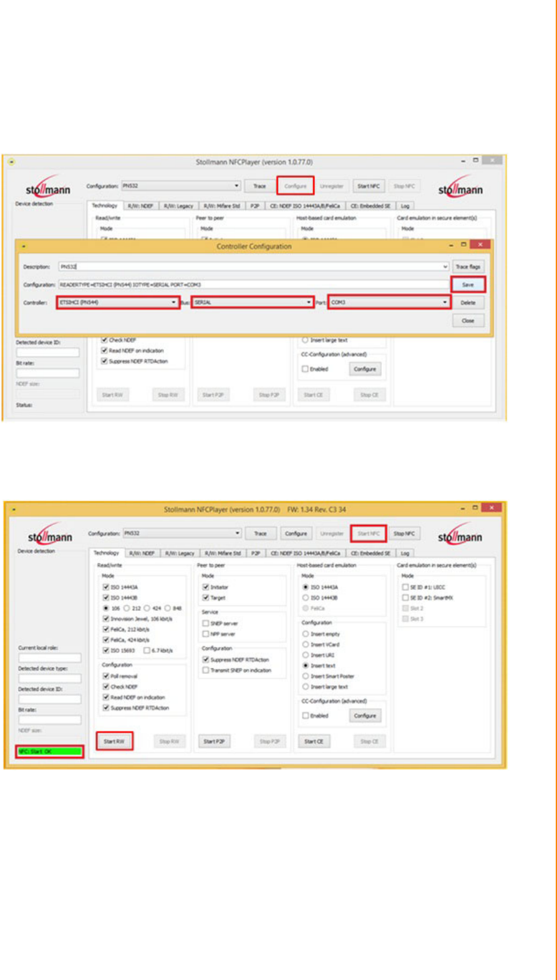The height and width of the screenshot is (980, 557).
Task: Select the 424 bit rate radio in FW 1.34 window
Action: [x=147, y=608]
